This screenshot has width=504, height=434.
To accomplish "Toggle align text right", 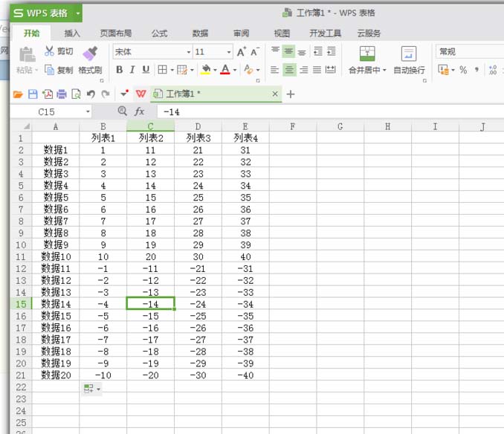I will (303, 69).
